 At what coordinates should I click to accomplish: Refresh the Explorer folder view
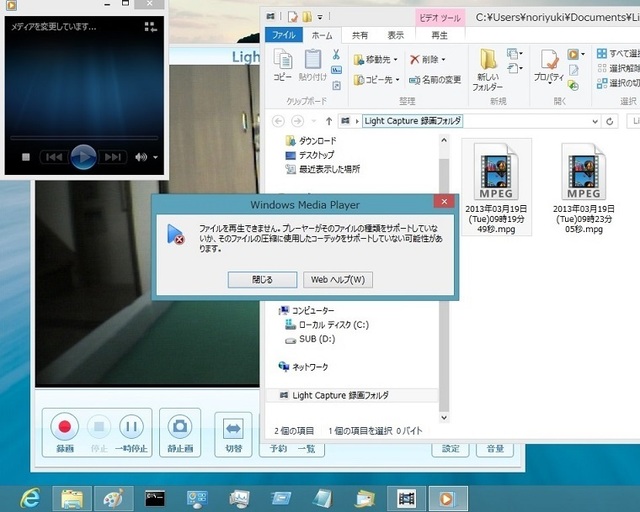point(610,121)
